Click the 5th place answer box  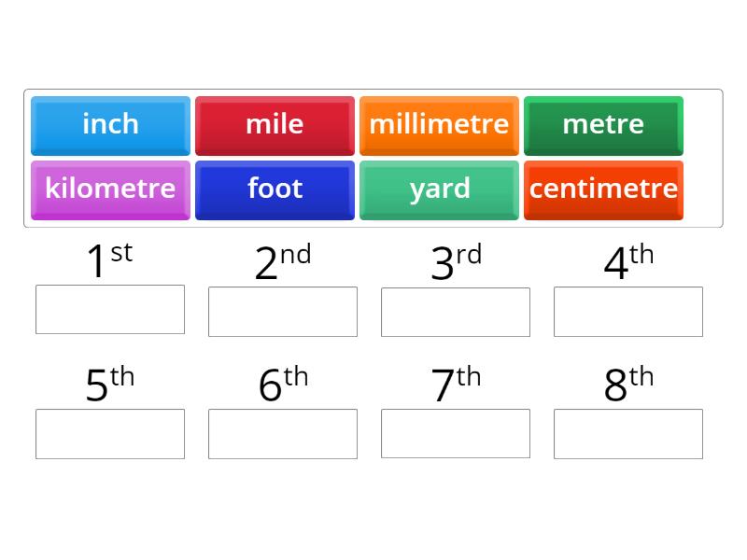110,433
